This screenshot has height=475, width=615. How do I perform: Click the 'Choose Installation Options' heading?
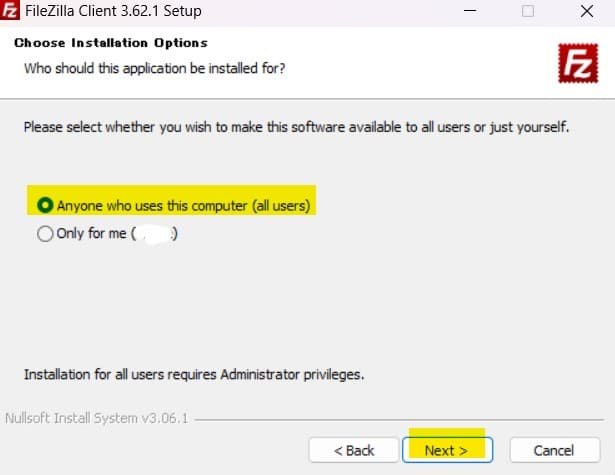[111, 43]
